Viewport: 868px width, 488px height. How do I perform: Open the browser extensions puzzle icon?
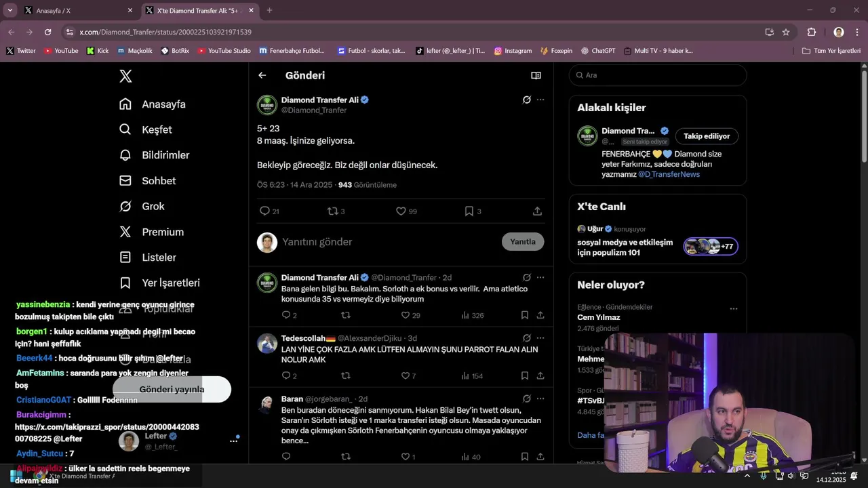812,32
